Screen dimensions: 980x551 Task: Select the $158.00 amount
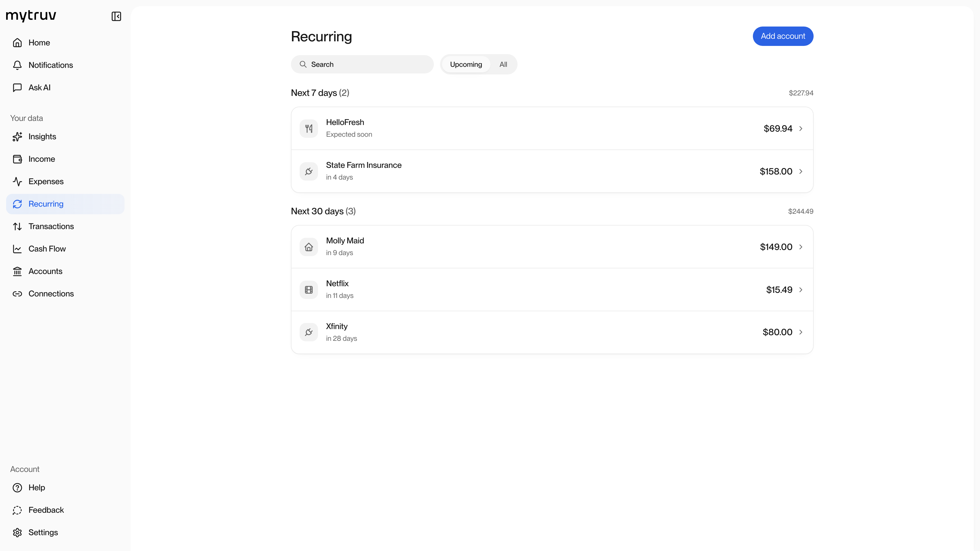point(776,171)
